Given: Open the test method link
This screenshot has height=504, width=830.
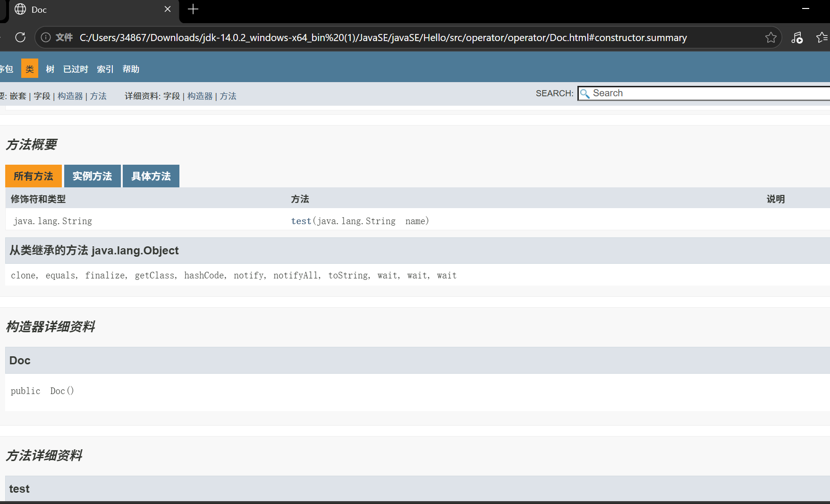Looking at the screenshot, I should pos(301,221).
